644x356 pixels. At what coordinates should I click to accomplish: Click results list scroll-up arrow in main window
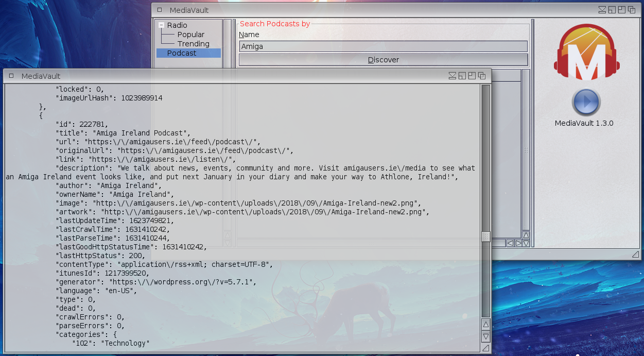pyautogui.click(x=526, y=234)
